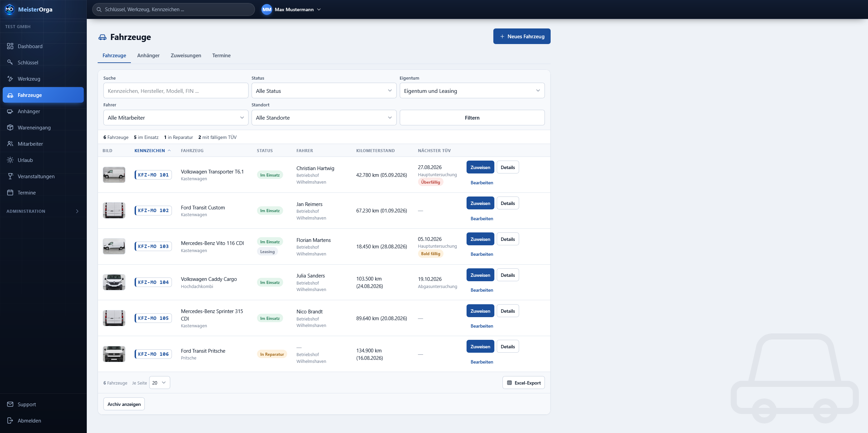
Task: Click the vehicle thumbnail of KFZ-MO 106
Action: [114, 354]
